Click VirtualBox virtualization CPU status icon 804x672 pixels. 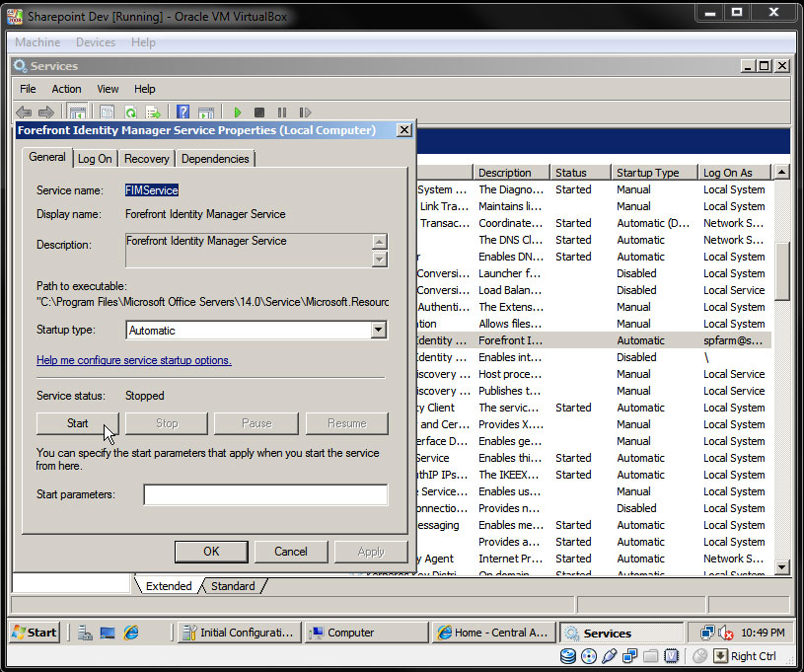click(x=671, y=656)
